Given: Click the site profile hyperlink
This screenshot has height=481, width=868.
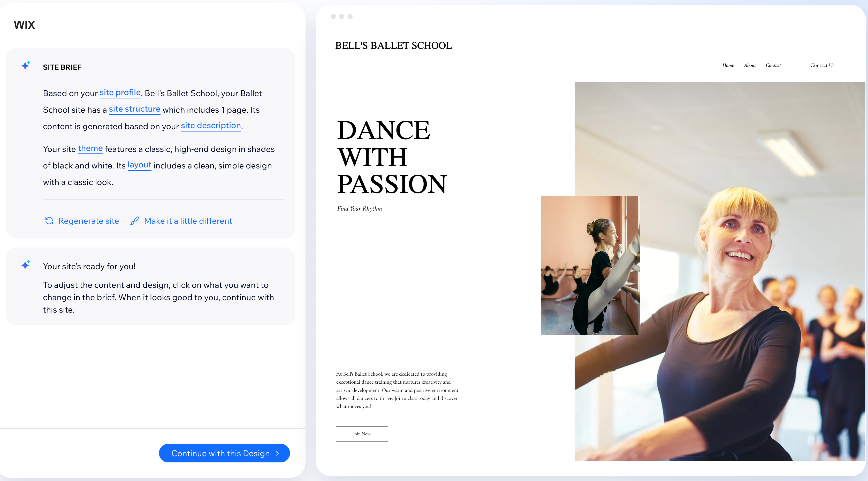Looking at the screenshot, I should tap(119, 92).
